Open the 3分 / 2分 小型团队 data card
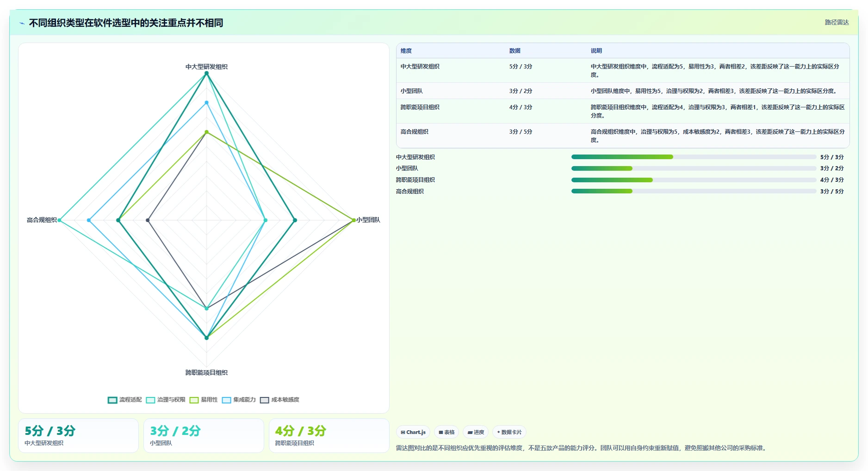The width and height of the screenshot is (868, 471). (204, 435)
